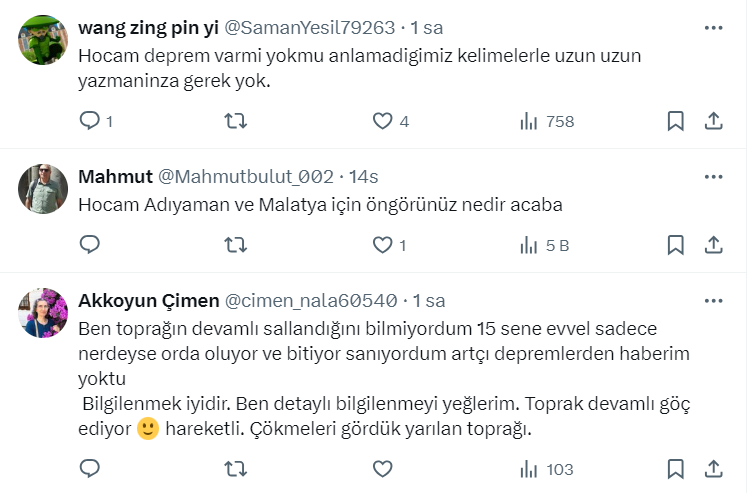This screenshot has height=493, width=751.
Task: Open @Mahmutbulut_002 profile handle
Action: click(x=246, y=177)
